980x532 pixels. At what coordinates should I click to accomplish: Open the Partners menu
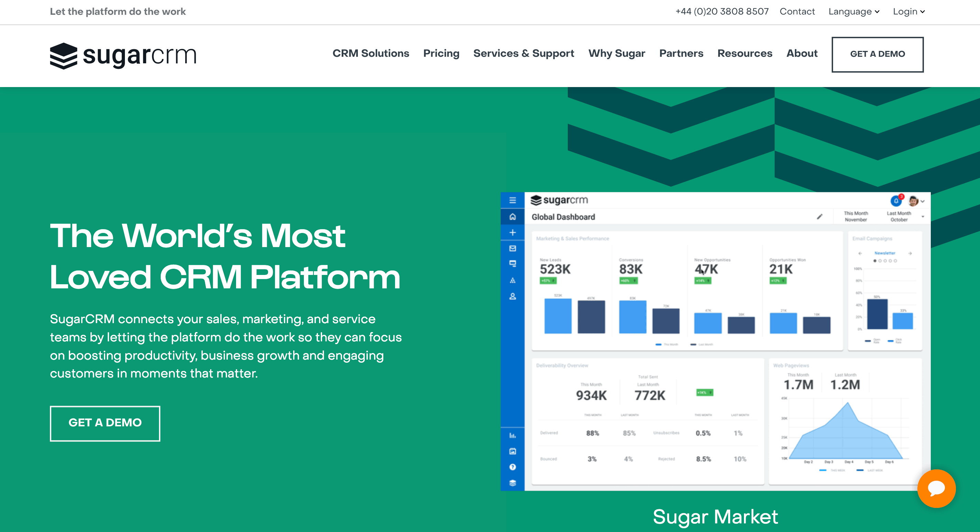click(x=681, y=53)
